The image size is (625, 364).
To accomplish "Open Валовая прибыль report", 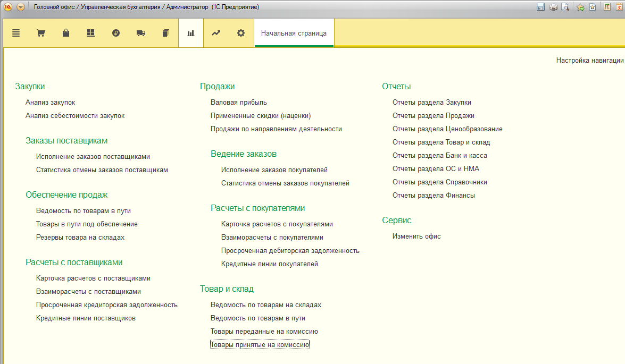I will pos(239,103).
